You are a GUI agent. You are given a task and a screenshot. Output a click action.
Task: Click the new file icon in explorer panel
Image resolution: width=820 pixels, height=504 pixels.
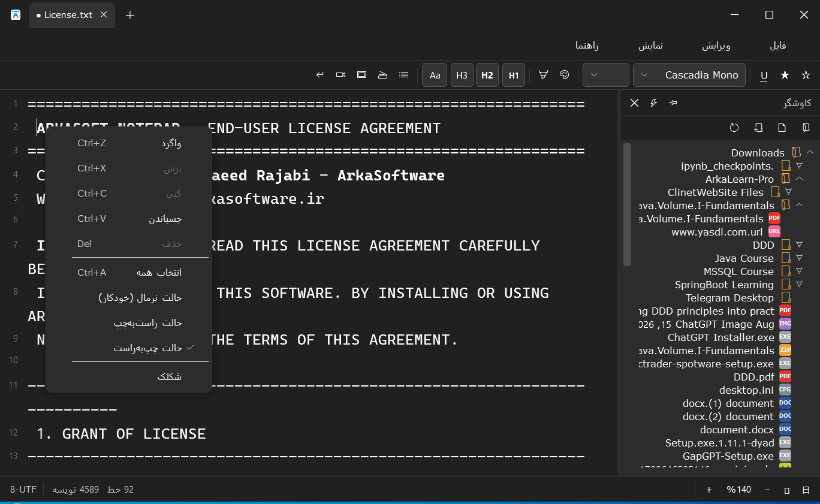[782, 128]
